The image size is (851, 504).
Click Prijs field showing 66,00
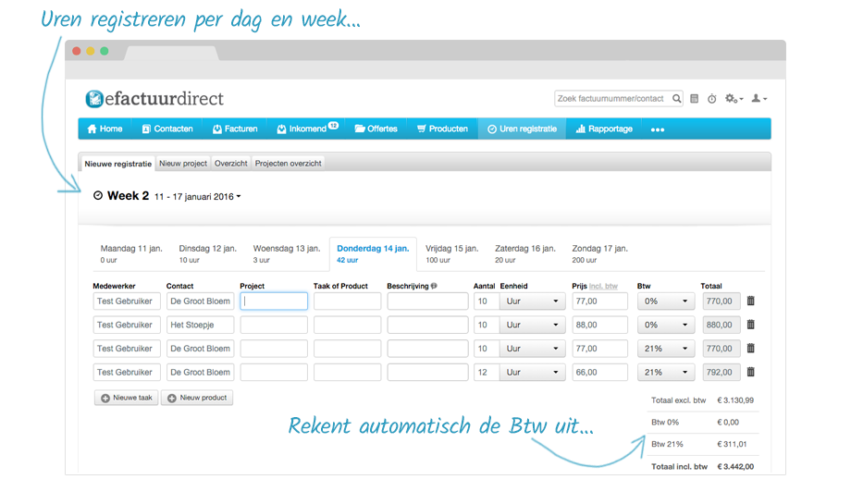[x=599, y=373]
